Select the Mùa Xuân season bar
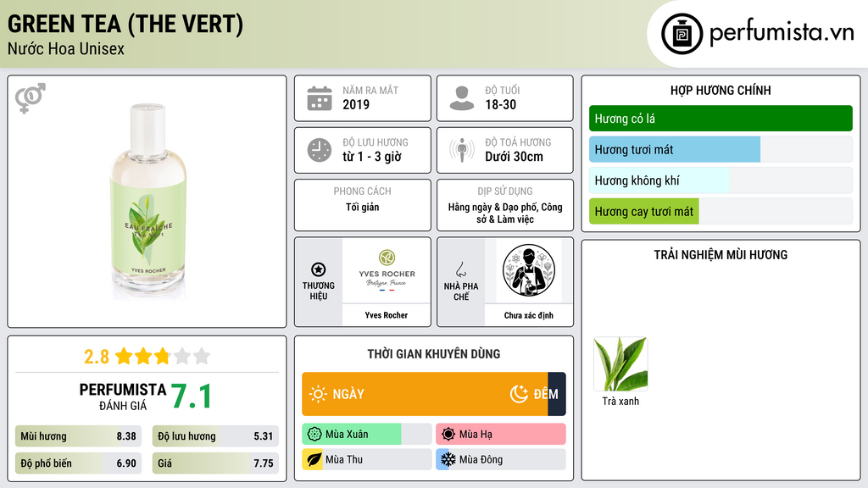This screenshot has height=488, width=868. coord(366,435)
